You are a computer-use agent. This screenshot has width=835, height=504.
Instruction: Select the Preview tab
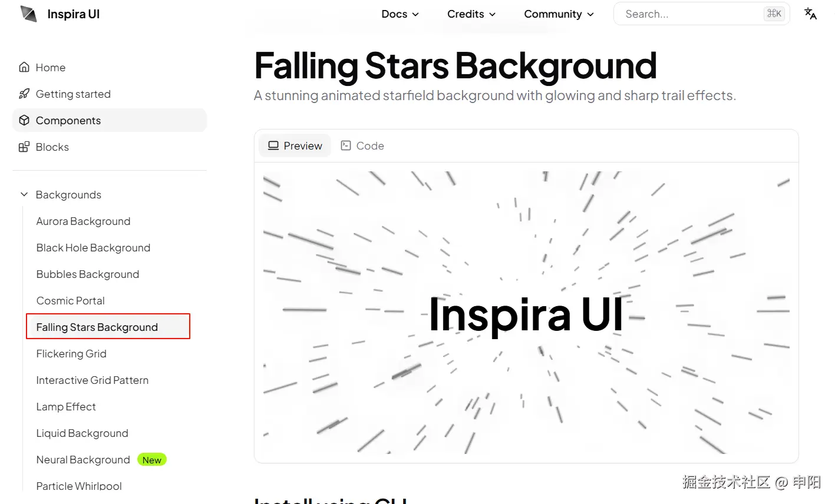(x=295, y=145)
